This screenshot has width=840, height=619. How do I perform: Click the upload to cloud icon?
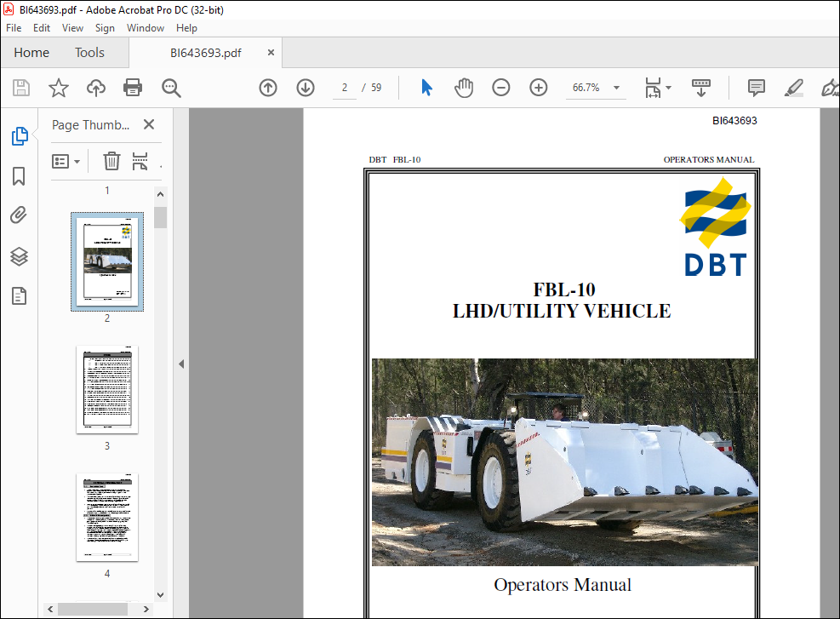point(96,88)
